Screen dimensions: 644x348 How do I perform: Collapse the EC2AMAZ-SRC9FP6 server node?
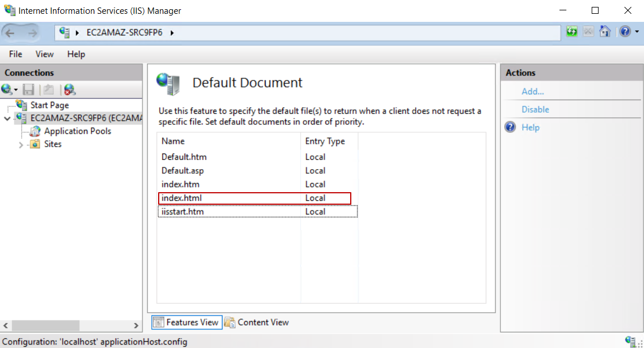[x=7, y=118]
